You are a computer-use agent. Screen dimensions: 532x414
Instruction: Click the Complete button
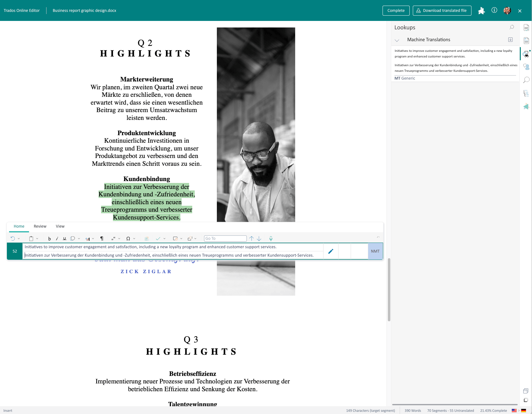pyautogui.click(x=396, y=11)
